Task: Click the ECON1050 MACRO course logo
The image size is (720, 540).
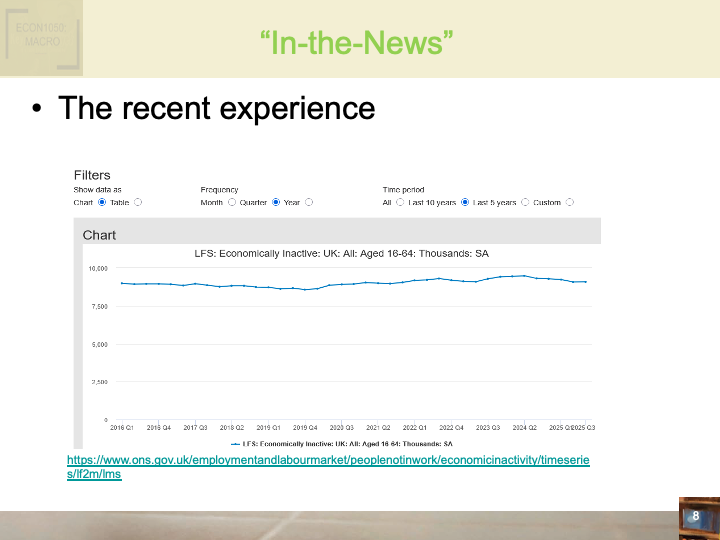Action: coord(41,36)
